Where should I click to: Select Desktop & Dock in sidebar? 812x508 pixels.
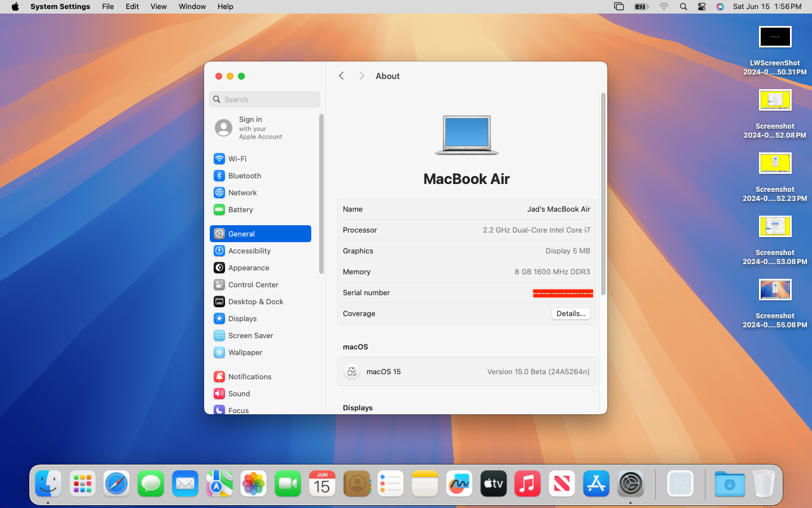[255, 301]
